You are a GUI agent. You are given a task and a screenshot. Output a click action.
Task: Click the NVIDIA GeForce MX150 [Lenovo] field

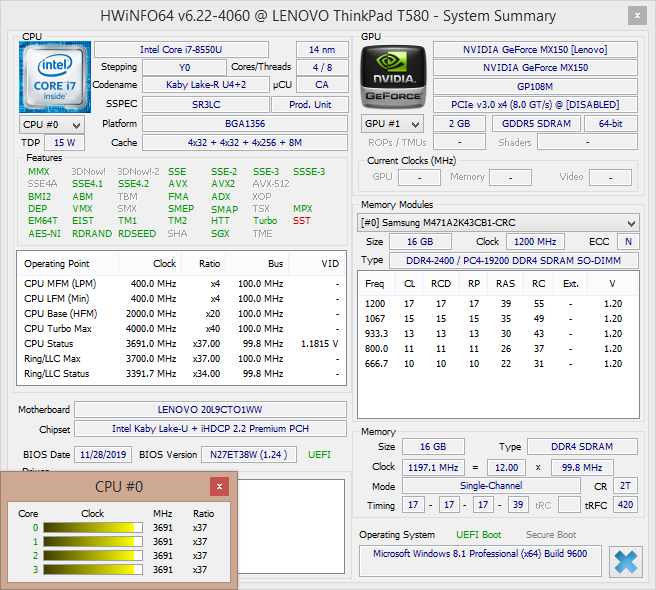(x=535, y=50)
